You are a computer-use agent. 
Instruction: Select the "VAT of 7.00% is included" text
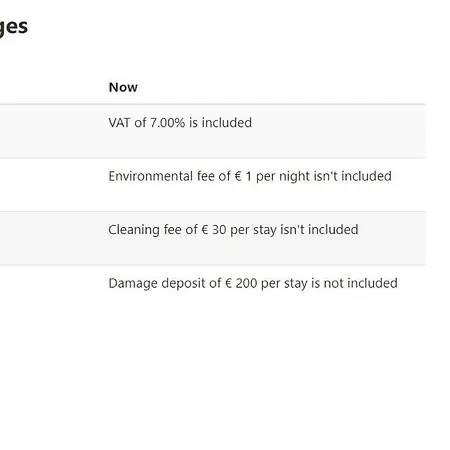coord(180,123)
